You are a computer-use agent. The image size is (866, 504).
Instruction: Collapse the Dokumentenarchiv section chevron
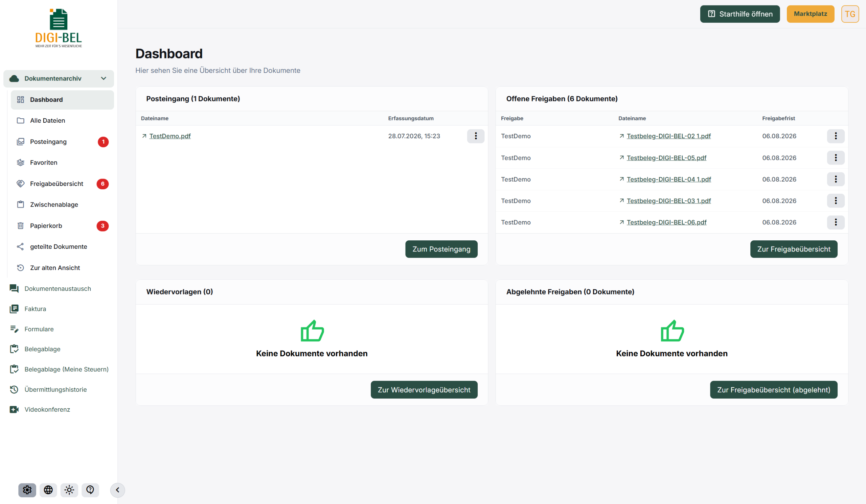point(104,79)
